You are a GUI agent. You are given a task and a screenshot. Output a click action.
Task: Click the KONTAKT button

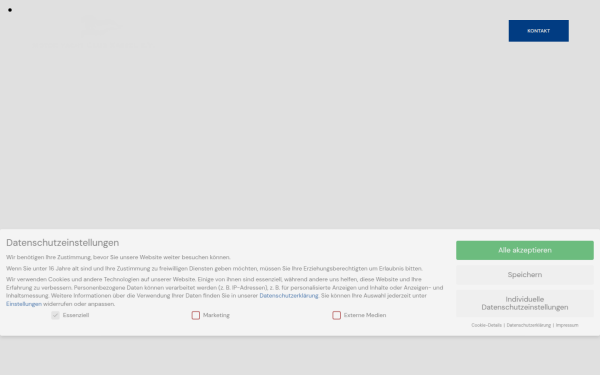(x=538, y=31)
